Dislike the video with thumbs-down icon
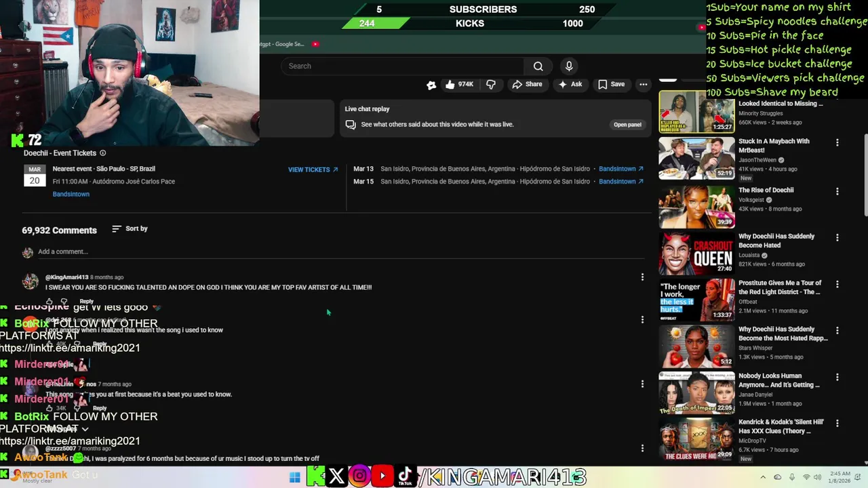 491,84
